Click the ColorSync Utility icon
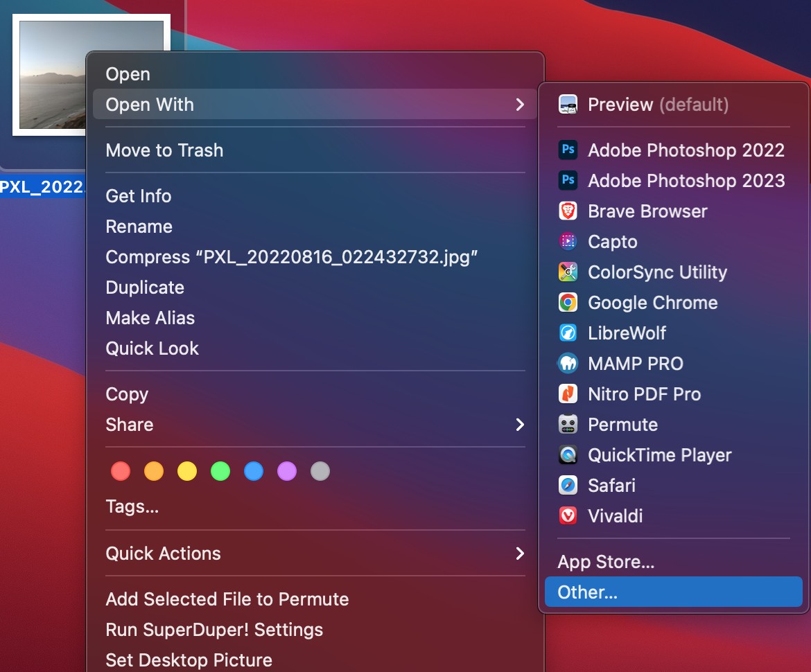Screen dimensions: 811x672 (x=568, y=272)
